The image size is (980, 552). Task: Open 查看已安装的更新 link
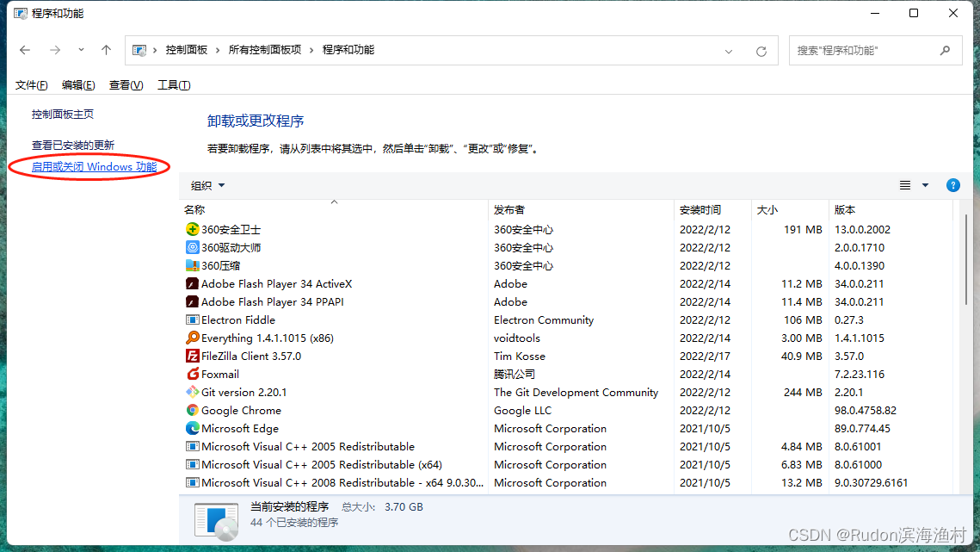[73, 146]
